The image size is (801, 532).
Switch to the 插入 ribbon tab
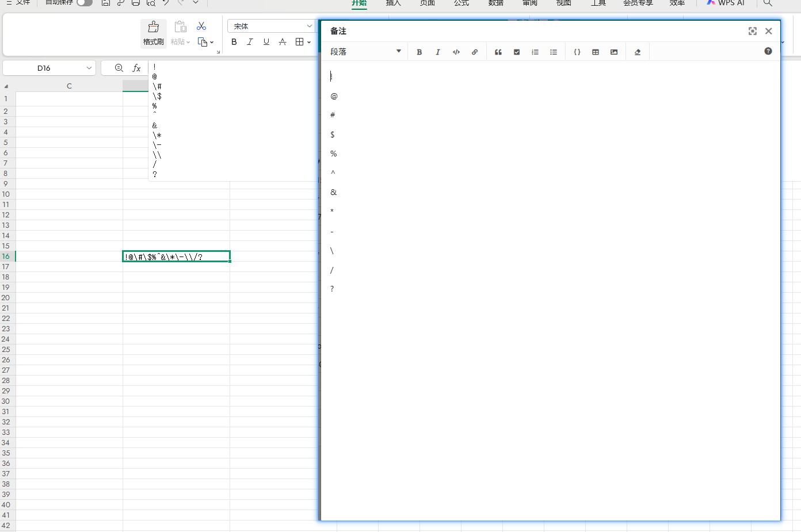pyautogui.click(x=393, y=3)
